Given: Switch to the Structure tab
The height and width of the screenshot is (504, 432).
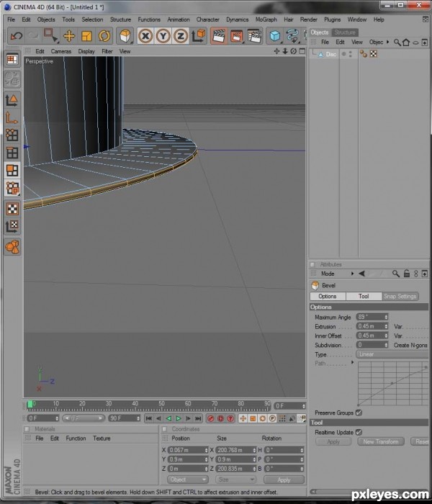Looking at the screenshot, I should (345, 32).
